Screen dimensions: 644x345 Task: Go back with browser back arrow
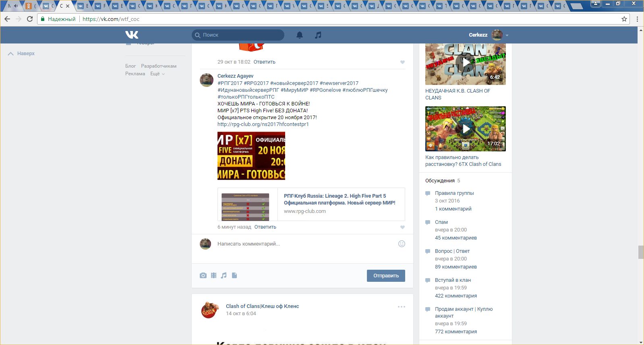7,19
